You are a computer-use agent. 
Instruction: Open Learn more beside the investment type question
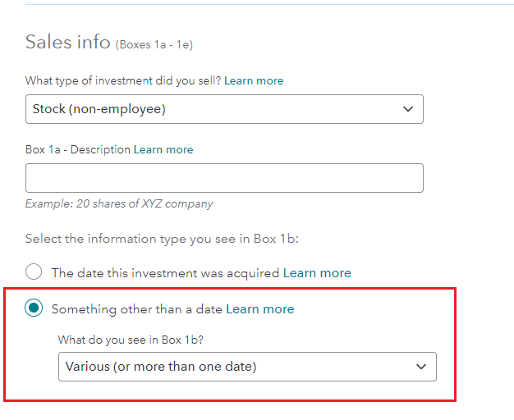(x=254, y=80)
